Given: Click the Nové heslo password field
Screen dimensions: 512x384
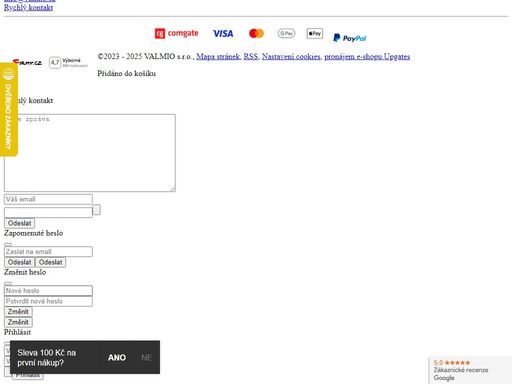Looking at the screenshot, I should (48, 291).
